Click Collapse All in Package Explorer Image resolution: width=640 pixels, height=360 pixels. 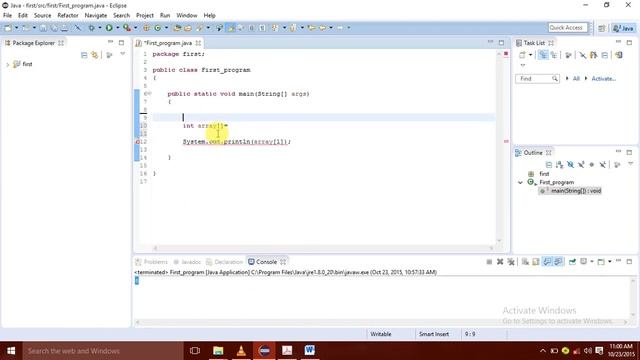(x=84, y=55)
